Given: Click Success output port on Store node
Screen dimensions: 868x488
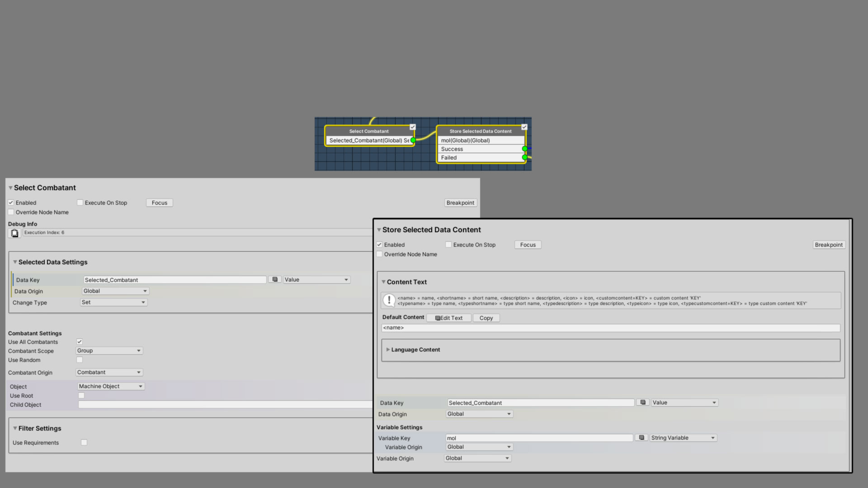Looking at the screenshot, I should click(524, 149).
